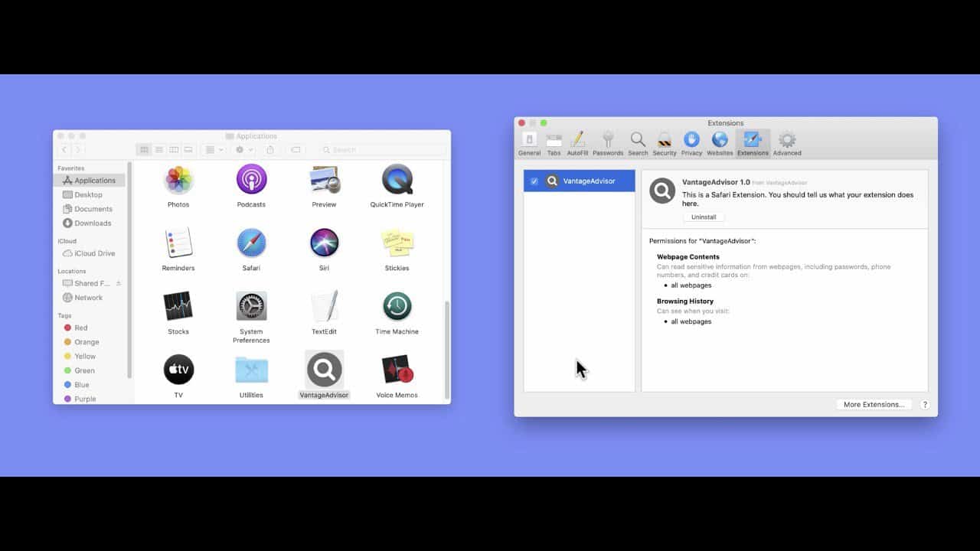Switch Finder to icon view
Screen dimensions: 980x551
(143, 150)
